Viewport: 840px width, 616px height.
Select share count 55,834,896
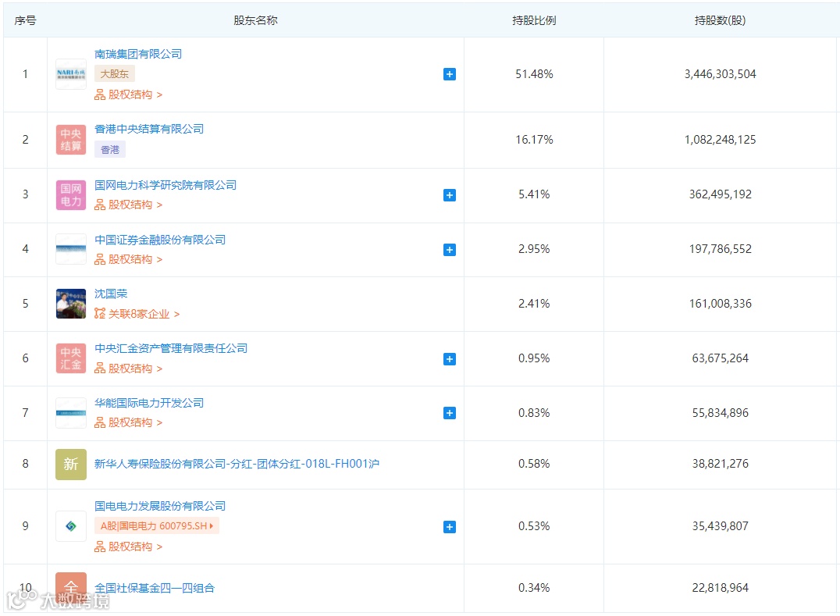[x=720, y=413]
